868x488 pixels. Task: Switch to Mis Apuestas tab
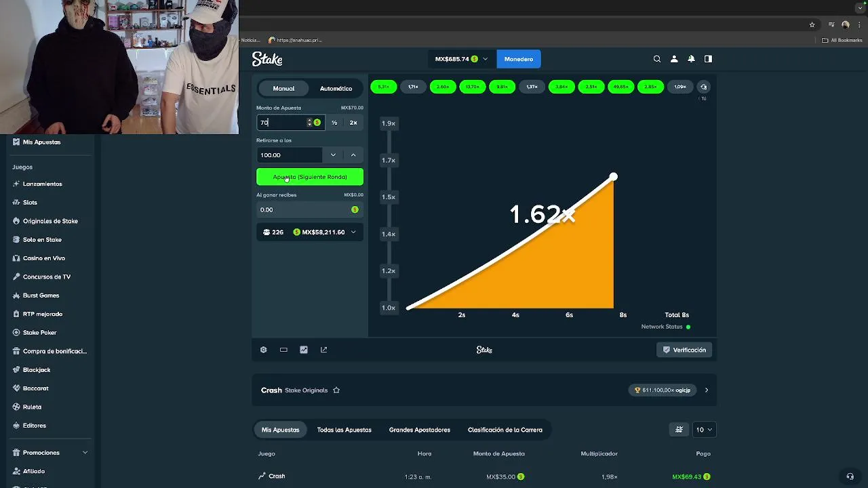click(x=280, y=430)
